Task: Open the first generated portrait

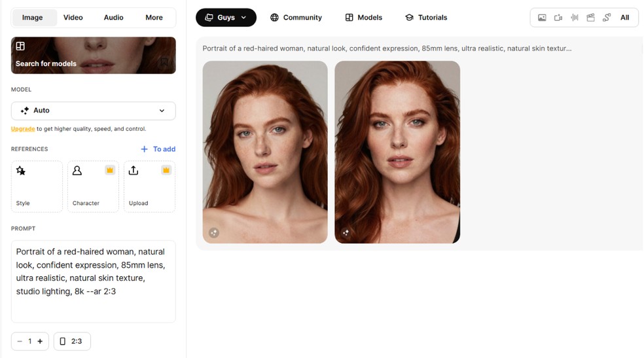Action: [265, 152]
